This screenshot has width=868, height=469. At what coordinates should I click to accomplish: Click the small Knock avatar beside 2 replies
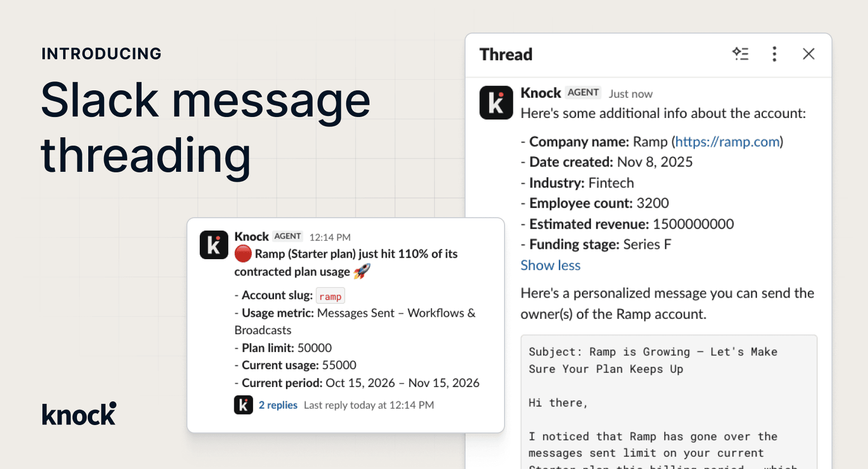(x=244, y=405)
